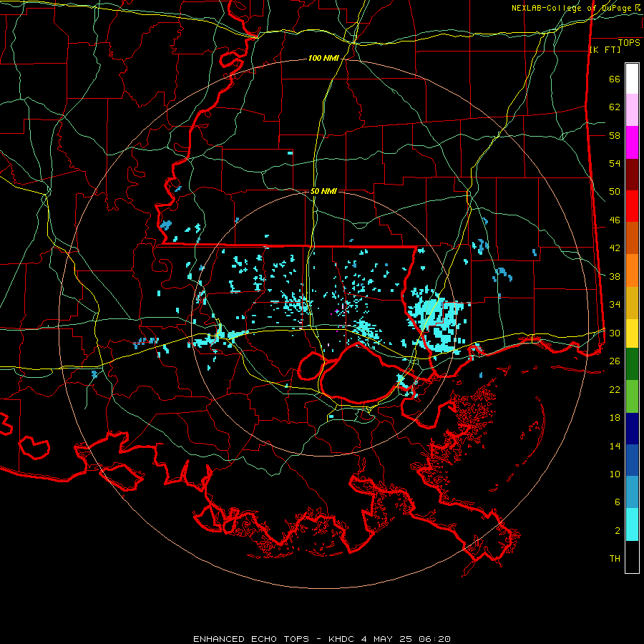Screen dimensions: 644x644
Task: Click the 50 NMI range ring label
Action: pyautogui.click(x=323, y=191)
